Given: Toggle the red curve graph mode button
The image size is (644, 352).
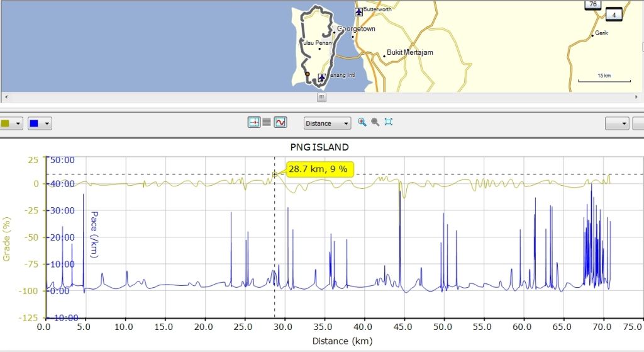Looking at the screenshot, I should (x=280, y=123).
